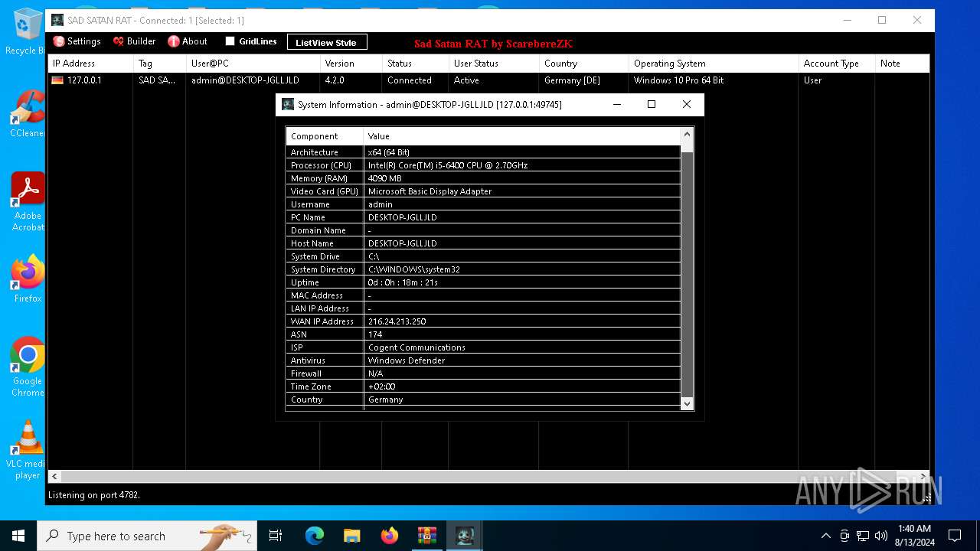
Task: Click the Sad Satan RAT window title icon
Action: tap(57, 20)
